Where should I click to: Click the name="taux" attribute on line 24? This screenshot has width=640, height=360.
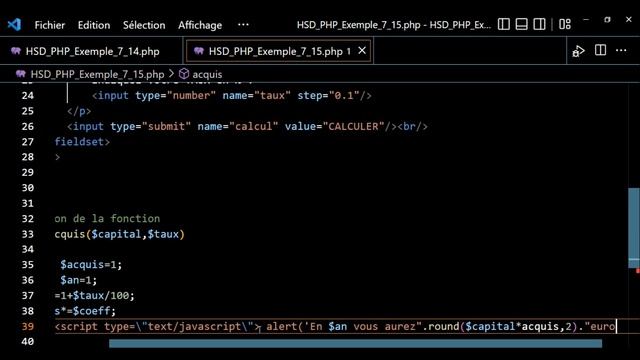tap(256, 96)
